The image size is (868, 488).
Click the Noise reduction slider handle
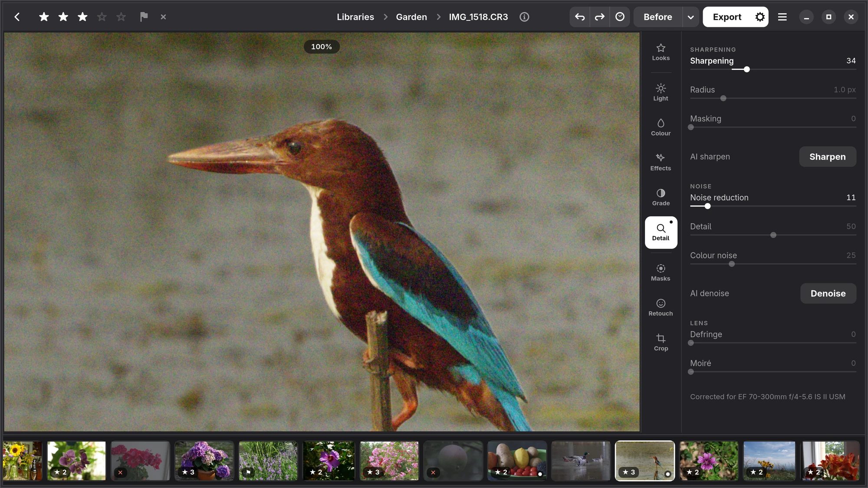click(707, 206)
